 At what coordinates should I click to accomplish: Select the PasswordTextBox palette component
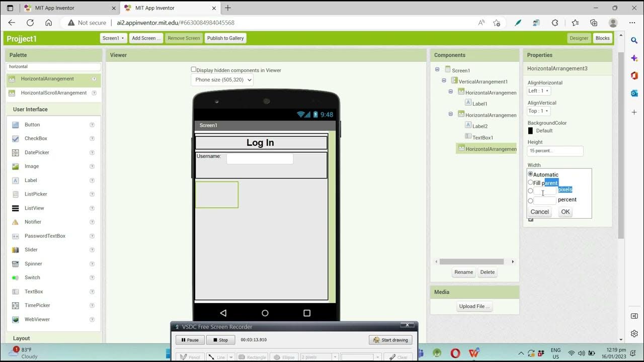[x=45, y=236]
